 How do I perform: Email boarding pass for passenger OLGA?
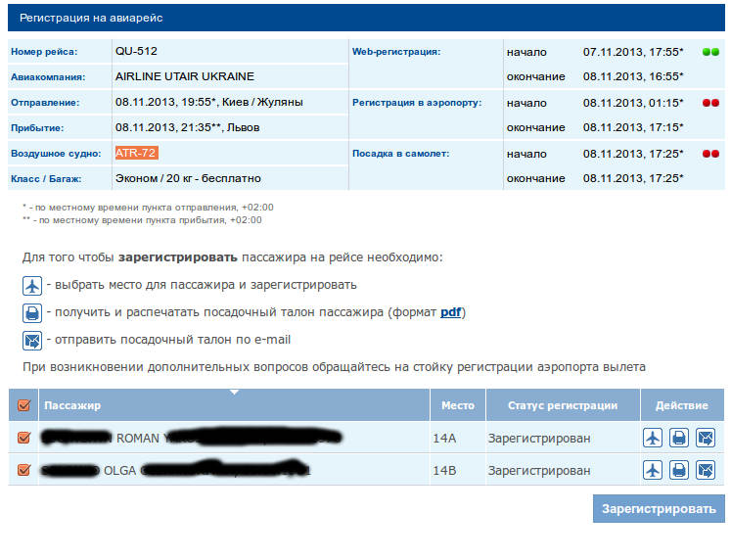click(x=705, y=471)
